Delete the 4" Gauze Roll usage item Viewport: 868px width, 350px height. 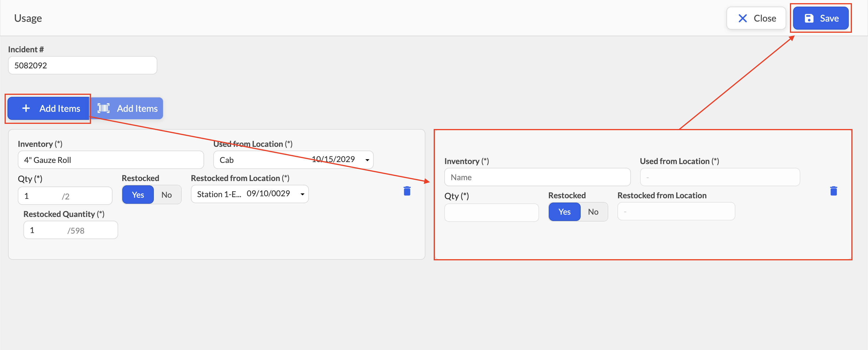(x=407, y=191)
